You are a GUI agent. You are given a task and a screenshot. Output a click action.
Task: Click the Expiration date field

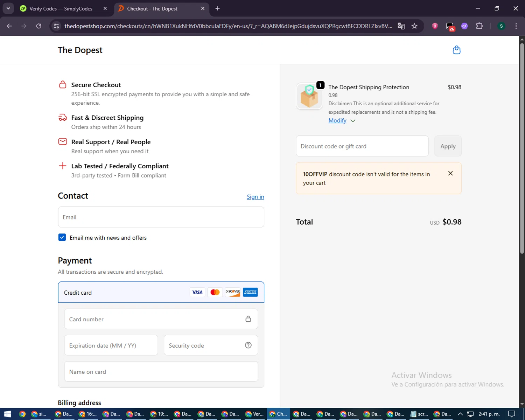111,345
